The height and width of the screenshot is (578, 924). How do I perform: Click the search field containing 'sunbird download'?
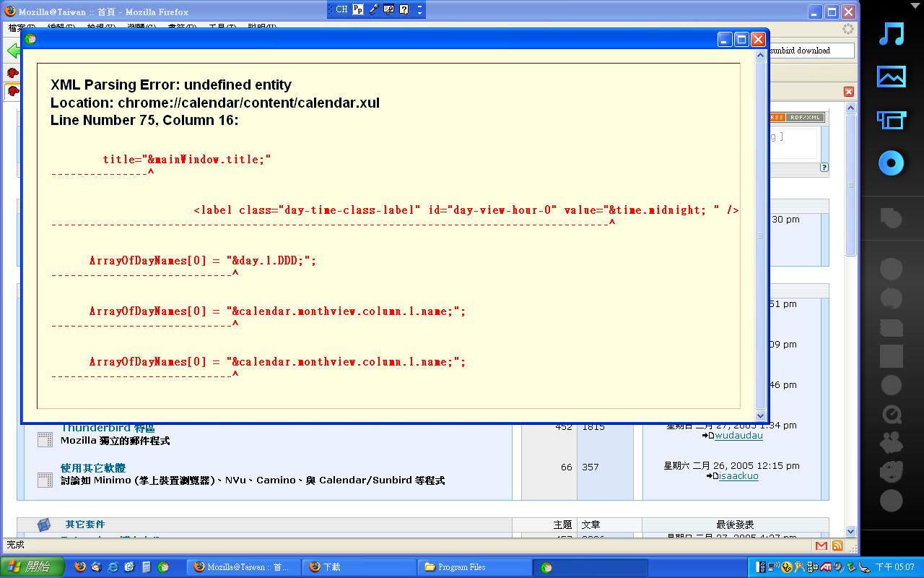pyautogui.click(x=811, y=51)
